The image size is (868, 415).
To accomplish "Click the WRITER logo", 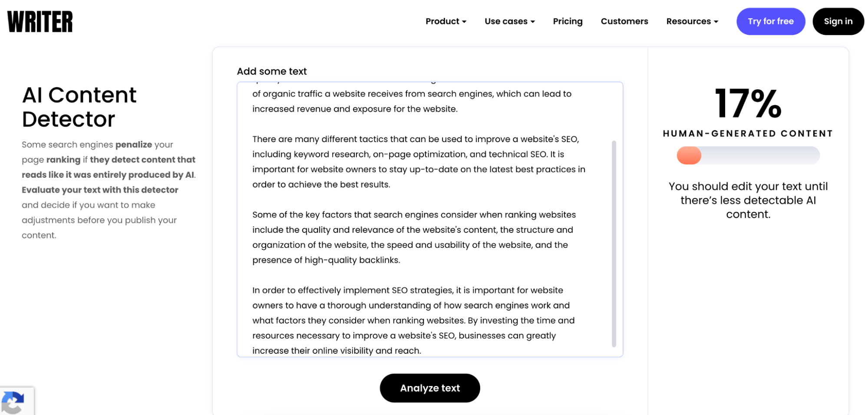I will click(40, 22).
